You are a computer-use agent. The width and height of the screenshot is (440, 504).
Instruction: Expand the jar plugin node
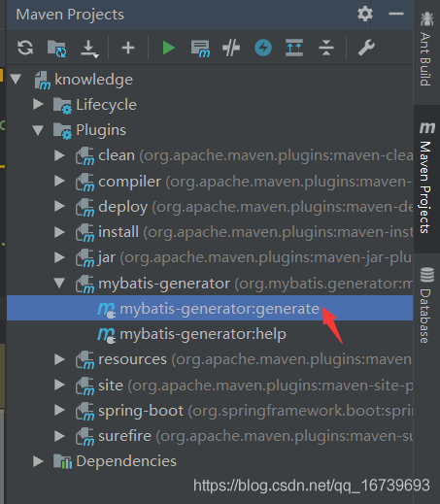(59, 257)
